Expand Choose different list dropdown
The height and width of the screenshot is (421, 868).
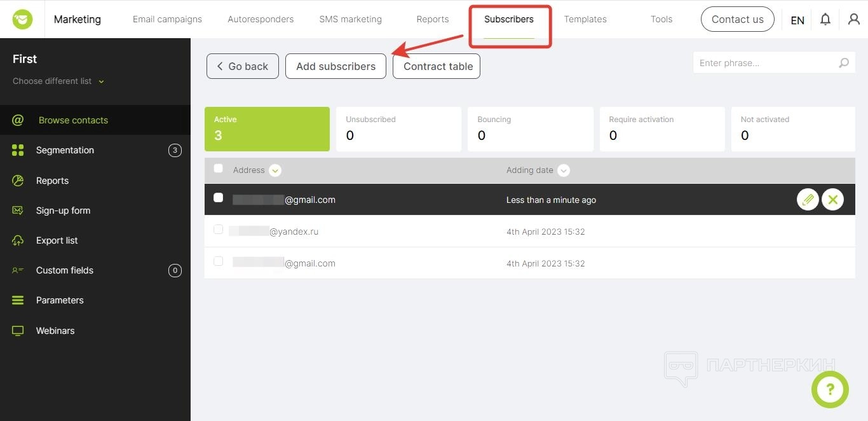click(101, 81)
